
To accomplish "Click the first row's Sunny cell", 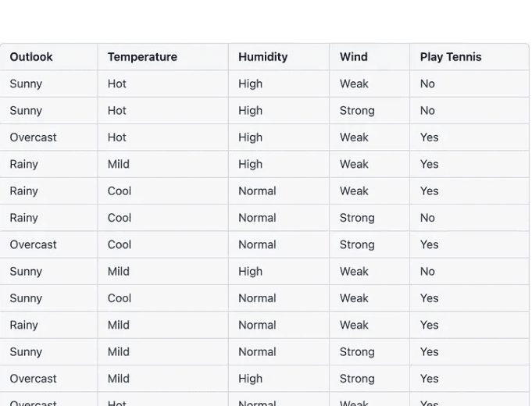I will [26, 84].
